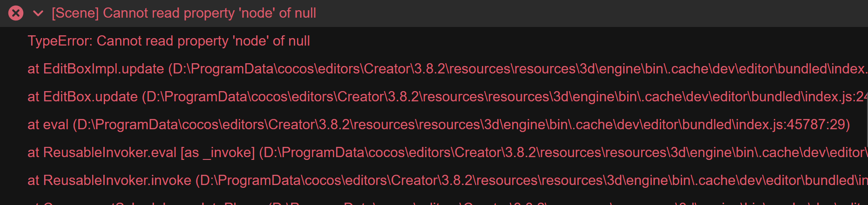
Task: Click the TypeError message line
Action: click(169, 41)
